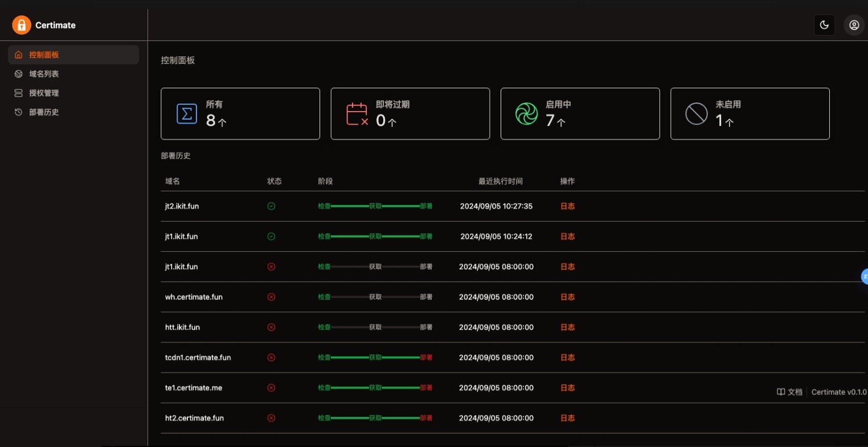Click domain text wh.certimate.fun
The height and width of the screenshot is (447, 868).
194,297
